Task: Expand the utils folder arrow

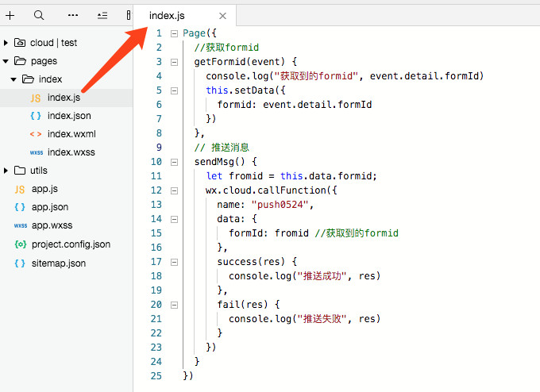Action: point(6,171)
